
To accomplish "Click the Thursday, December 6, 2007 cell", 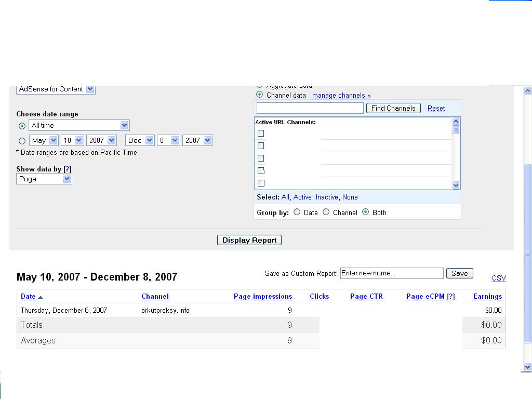I will 64,311.
